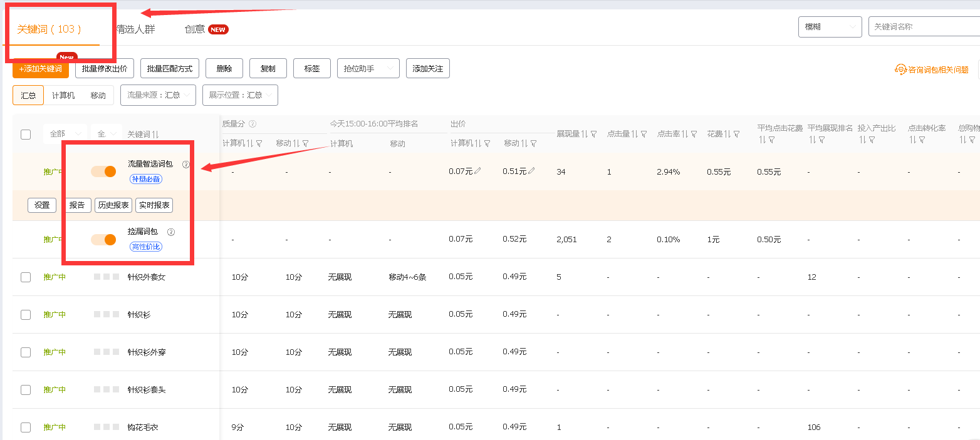The width and height of the screenshot is (980, 440).
Task: Expand the 抢位助手 dropdown menu
Action: pos(368,69)
